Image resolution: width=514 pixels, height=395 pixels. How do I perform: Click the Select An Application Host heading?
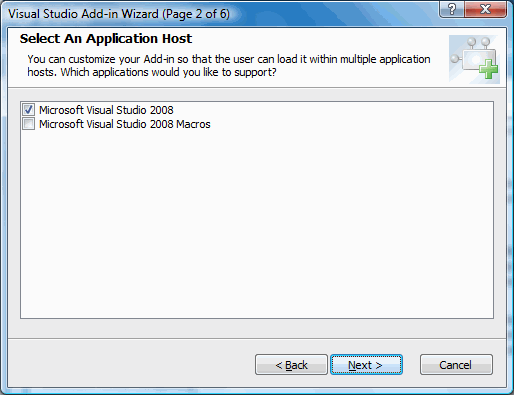(x=106, y=39)
